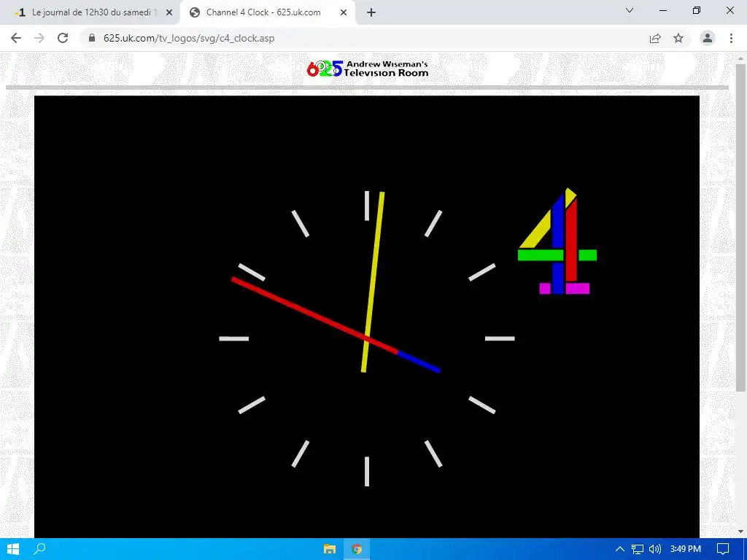This screenshot has width=747, height=560.
Task: Go back to the previous page
Action: coord(16,38)
